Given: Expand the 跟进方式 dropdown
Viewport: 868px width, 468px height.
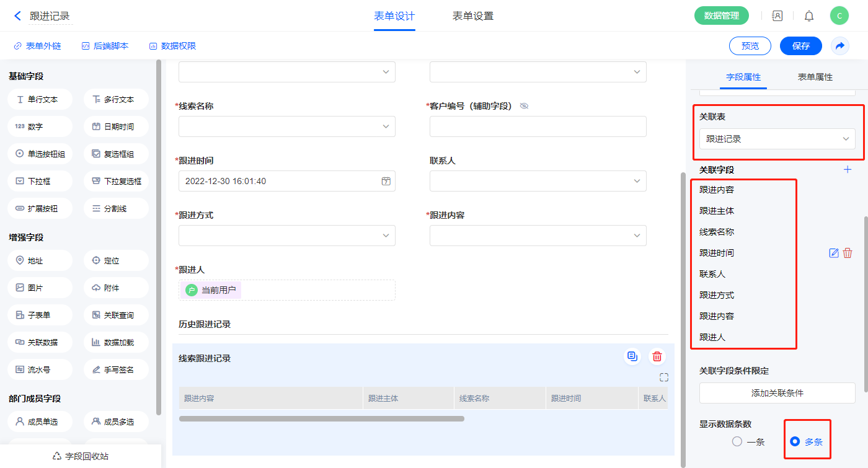Looking at the screenshot, I should point(286,236).
